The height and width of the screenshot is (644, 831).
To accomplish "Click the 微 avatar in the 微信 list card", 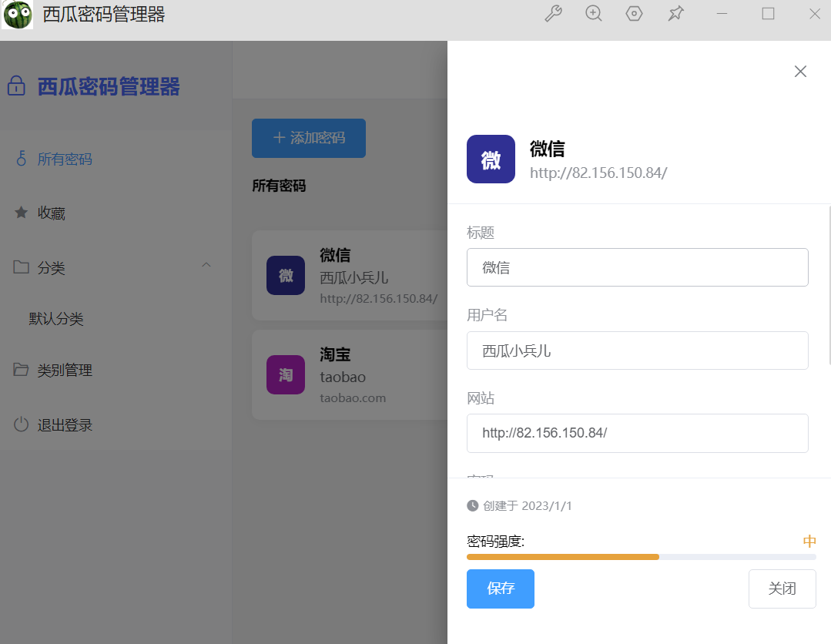I will pos(286,275).
